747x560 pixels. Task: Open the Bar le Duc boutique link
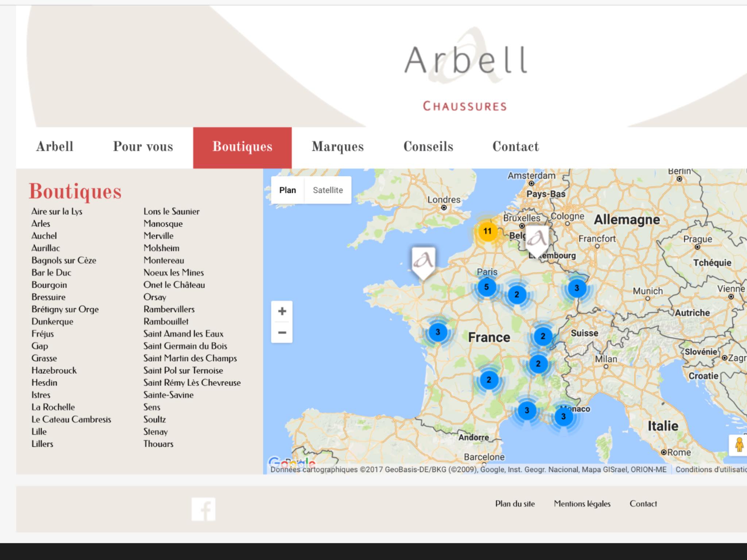(x=51, y=273)
